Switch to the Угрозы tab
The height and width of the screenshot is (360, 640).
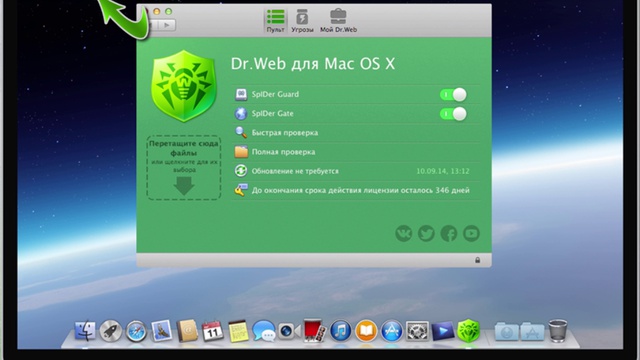(302, 21)
